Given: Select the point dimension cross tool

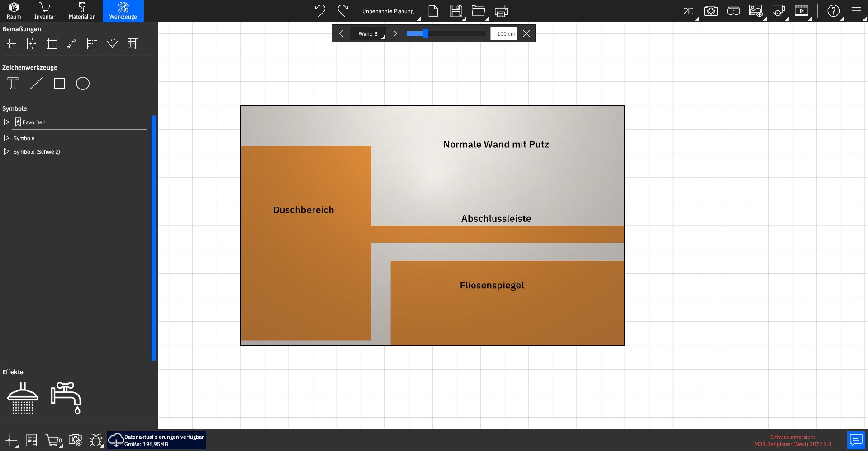Looking at the screenshot, I should [11, 44].
